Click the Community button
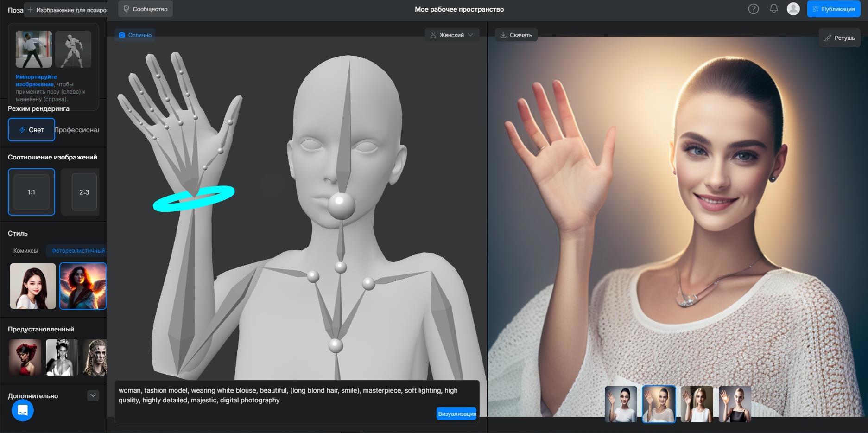 click(x=146, y=9)
